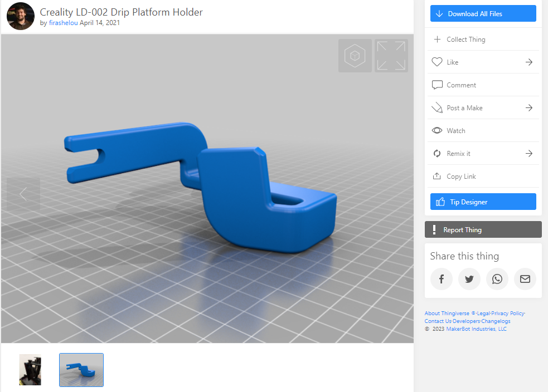The image size is (548, 392).
Task: Expand the arrow beside Like
Action: coord(528,62)
